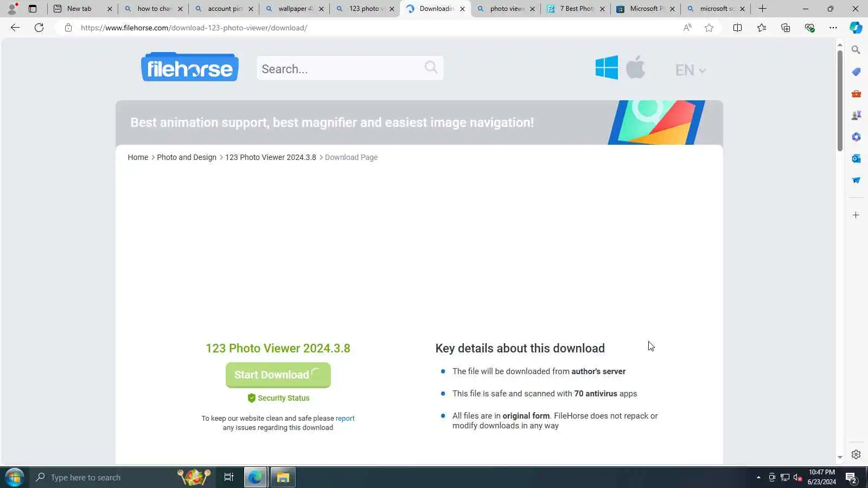The image size is (868, 488).
Task: Click Microsoft Edge taskbar icon
Action: (x=255, y=477)
